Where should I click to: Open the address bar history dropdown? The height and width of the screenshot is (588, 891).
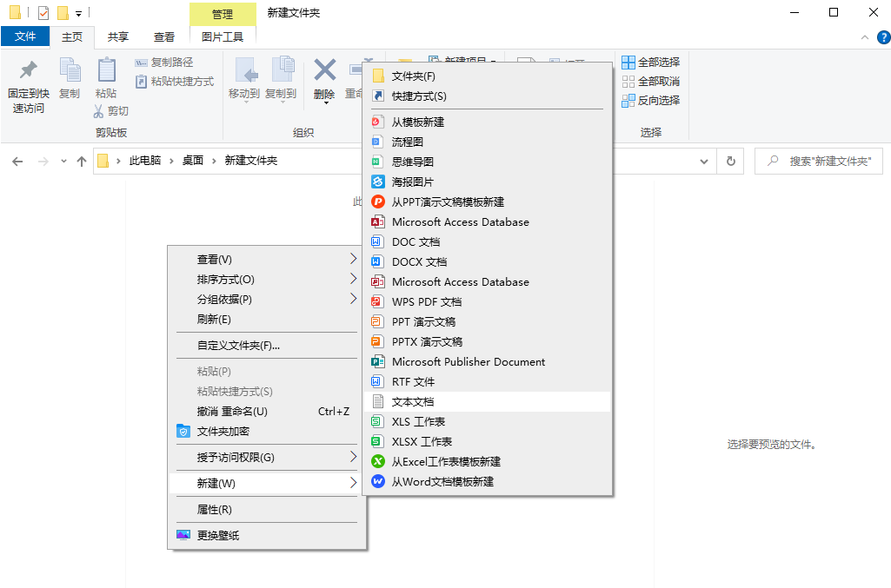click(704, 162)
